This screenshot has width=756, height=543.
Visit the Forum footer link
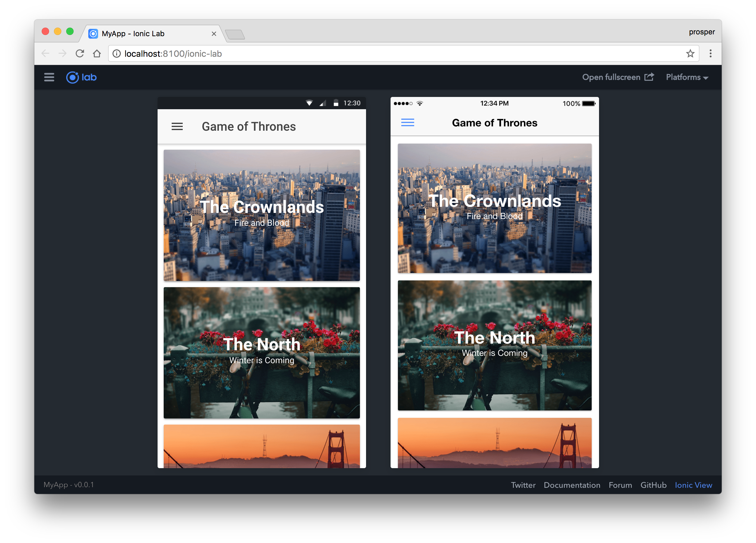tap(620, 485)
